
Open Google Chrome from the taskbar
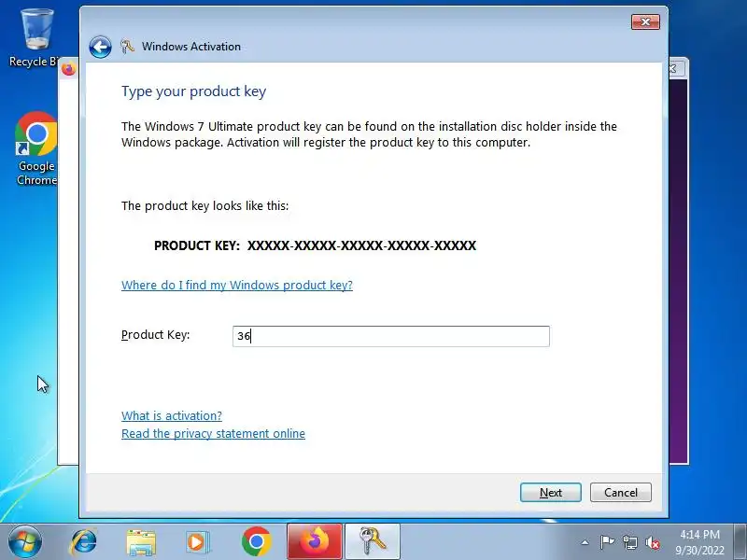(x=256, y=542)
